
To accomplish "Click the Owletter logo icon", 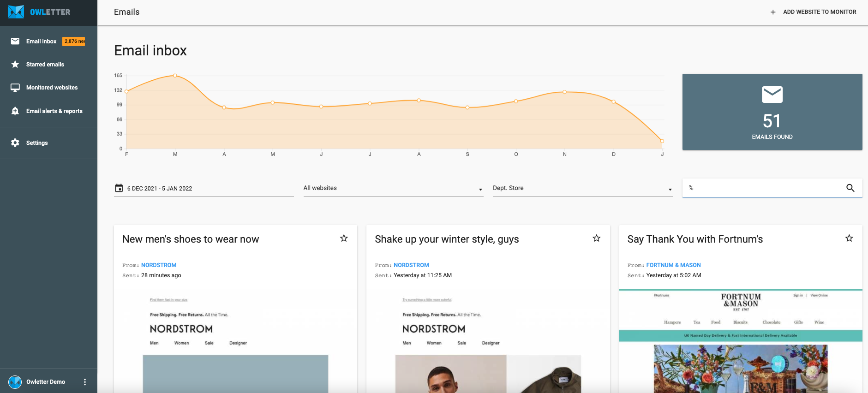I will [16, 12].
